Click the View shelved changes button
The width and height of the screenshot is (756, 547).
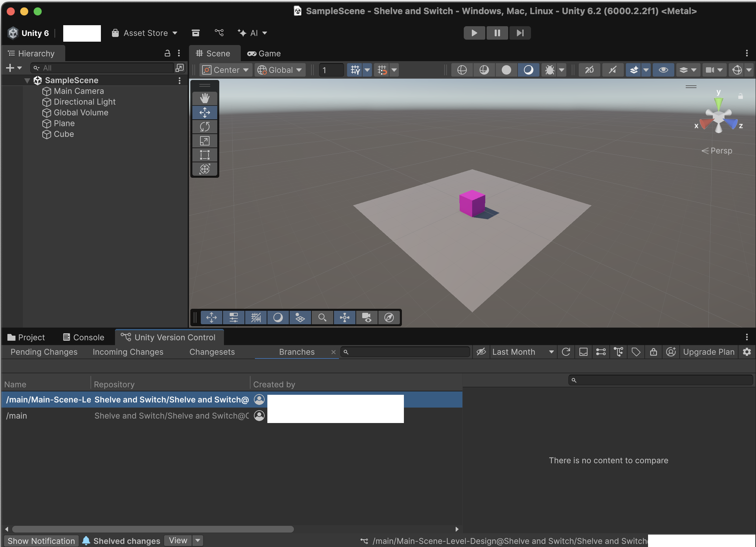point(178,541)
